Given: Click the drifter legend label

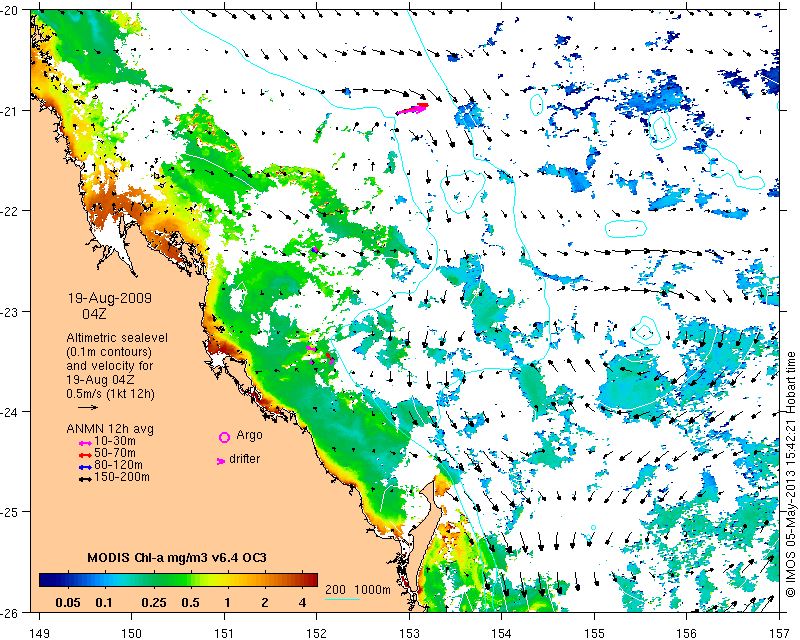Looking at the screenshot, I should 244,459.
